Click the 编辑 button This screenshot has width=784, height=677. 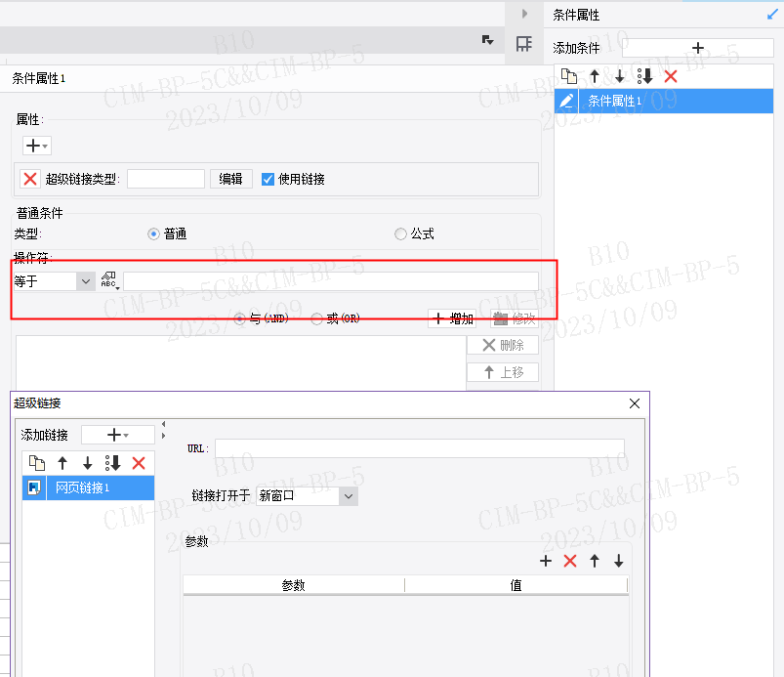230,179
